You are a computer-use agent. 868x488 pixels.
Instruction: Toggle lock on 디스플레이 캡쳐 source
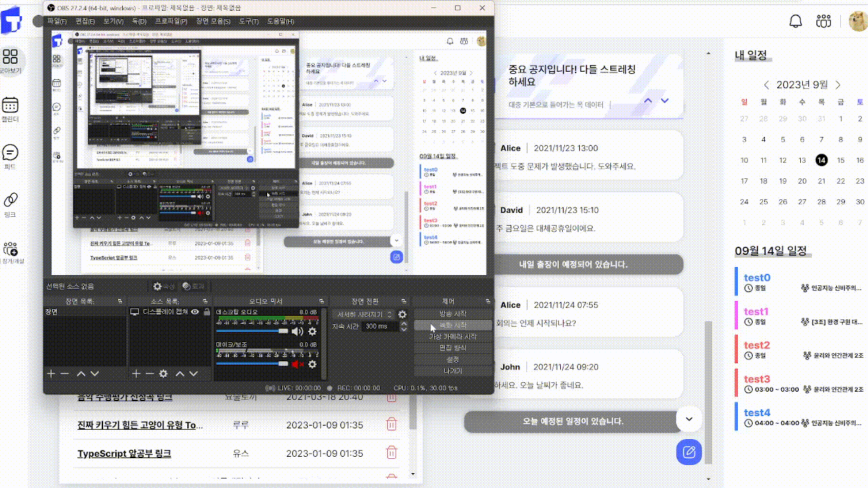(x=206, y=312)
